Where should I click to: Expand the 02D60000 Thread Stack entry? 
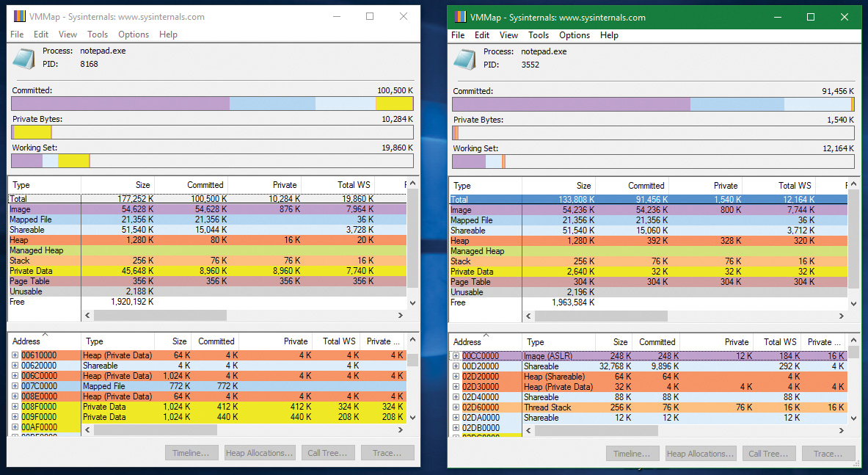coord(456,407)
